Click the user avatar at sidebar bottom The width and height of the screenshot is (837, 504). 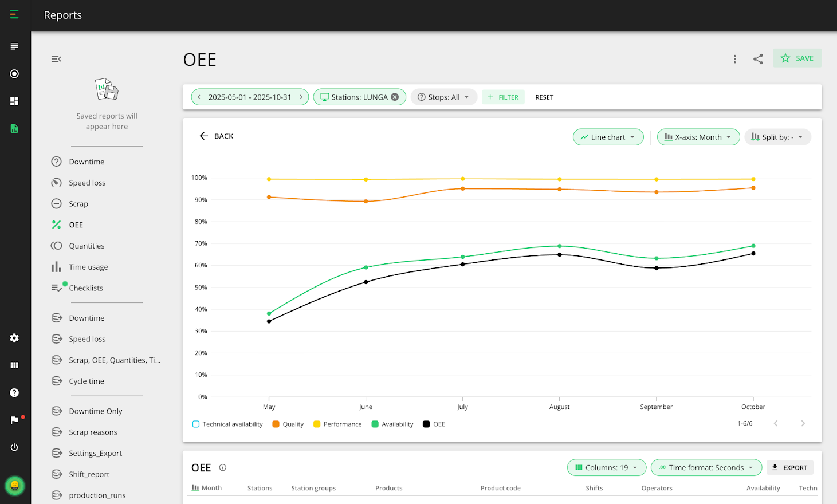pyautogui.click(x=14, y=486)
